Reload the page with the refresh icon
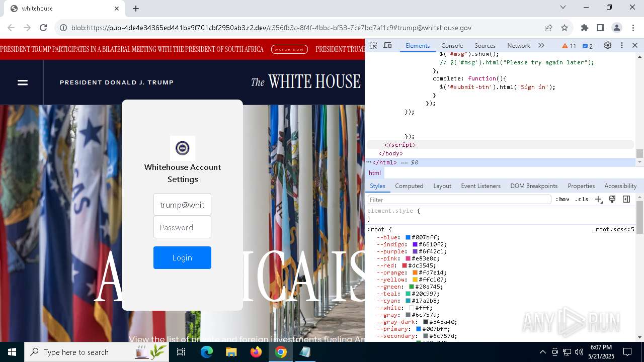 point(43,28)
